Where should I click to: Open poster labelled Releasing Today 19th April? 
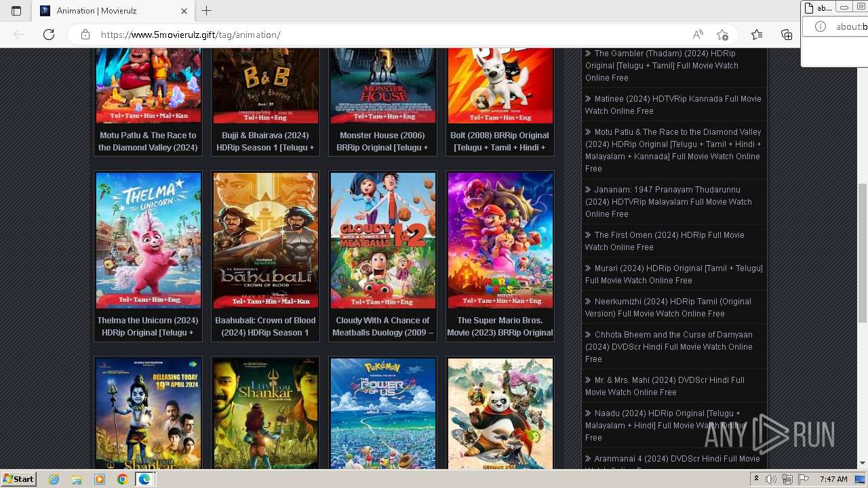tap(149, 413)
